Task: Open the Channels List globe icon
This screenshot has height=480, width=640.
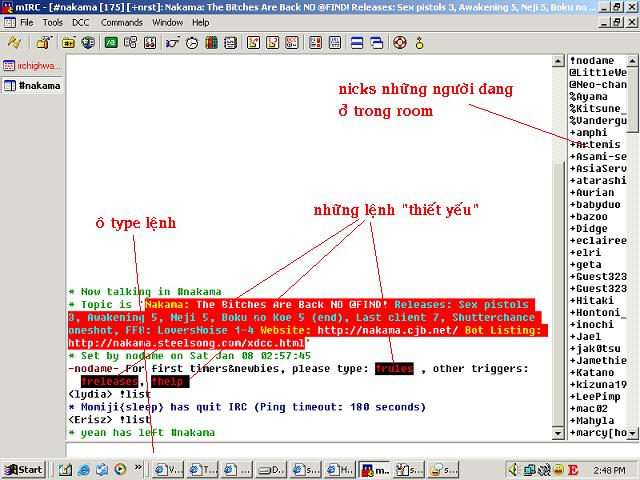Action: 88,42
